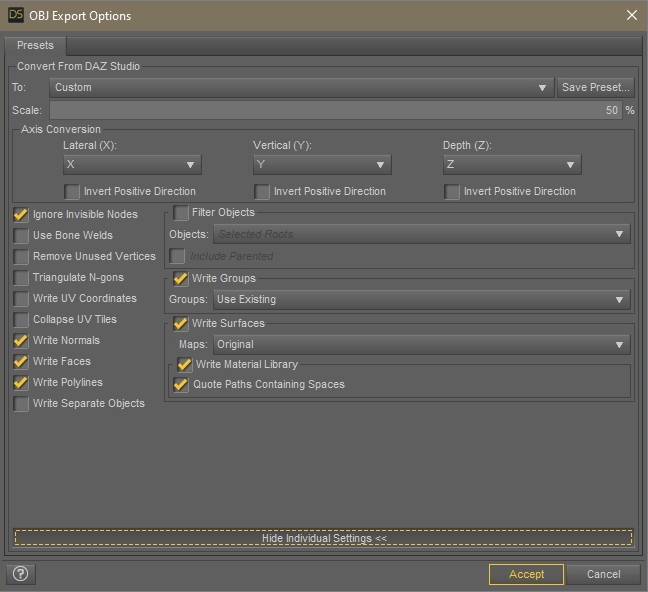
Task: Uncheck Quote Paths Containing Spaces
Action: tap(181, 385)
